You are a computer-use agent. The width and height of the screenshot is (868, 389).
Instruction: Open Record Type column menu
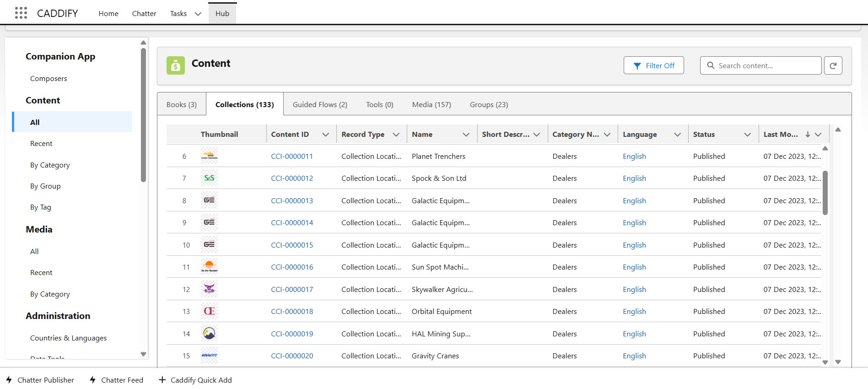click(396, 135)
